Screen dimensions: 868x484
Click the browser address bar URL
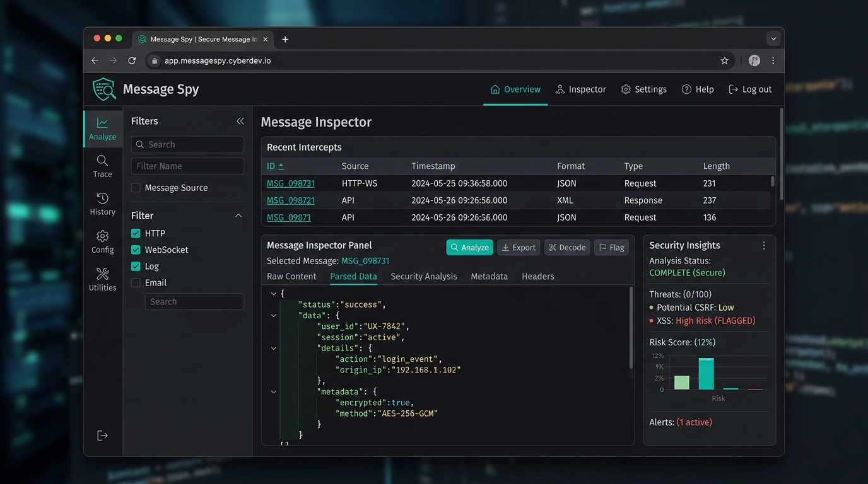coord(218,60)
